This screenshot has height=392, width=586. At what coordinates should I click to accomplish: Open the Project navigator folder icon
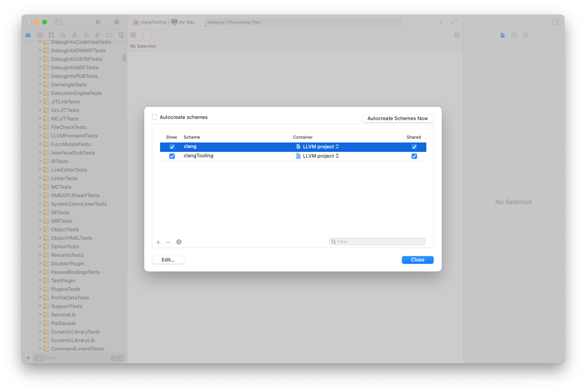coord(28,35)
